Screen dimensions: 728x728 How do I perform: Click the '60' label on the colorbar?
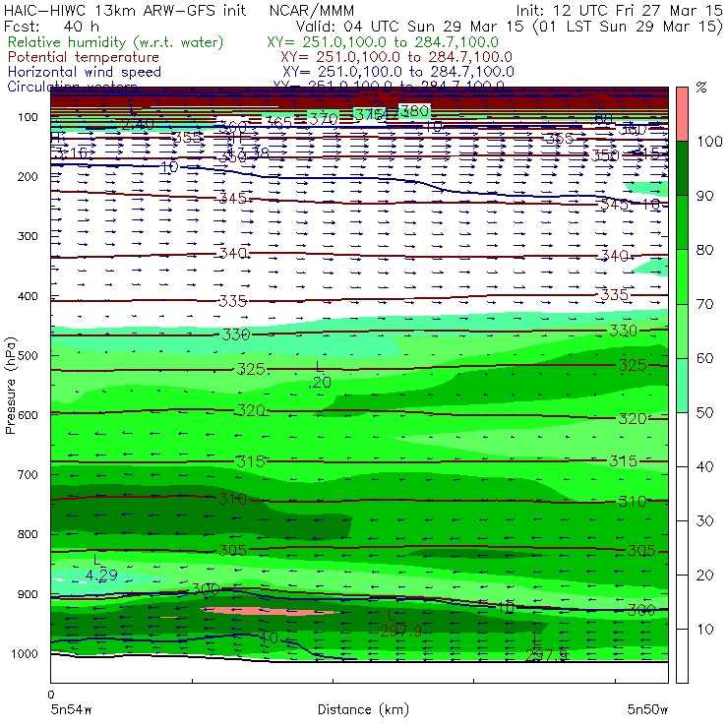tap(704, 358)
